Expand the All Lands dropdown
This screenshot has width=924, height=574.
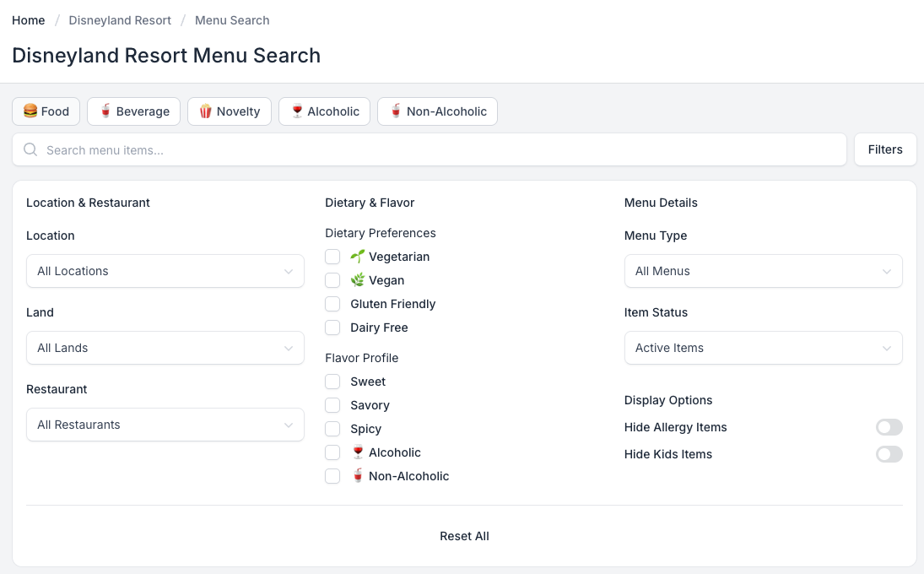click(165, 348)
